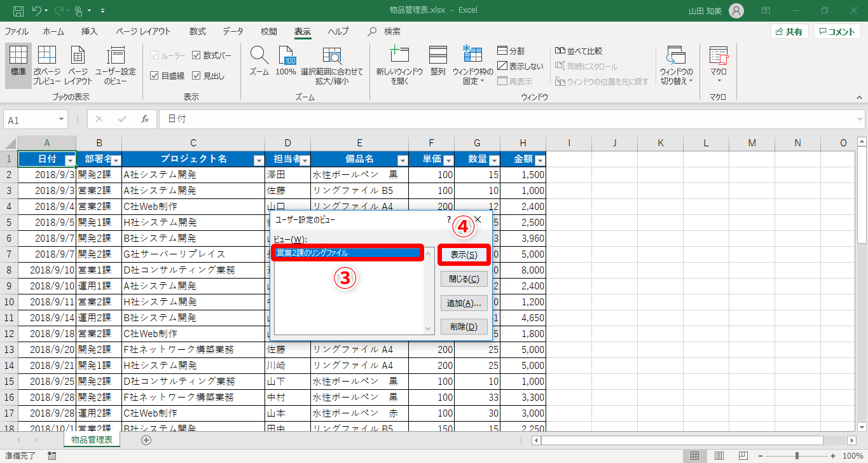Zoom in with the plus button
This screenshot has height=463, width=868.
point(834,455)
